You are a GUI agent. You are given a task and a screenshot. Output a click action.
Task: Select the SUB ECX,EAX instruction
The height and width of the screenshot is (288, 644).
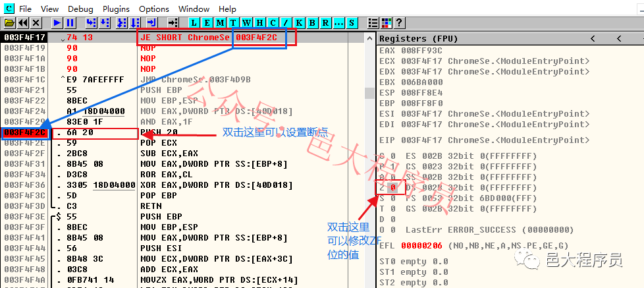(169, 154)
